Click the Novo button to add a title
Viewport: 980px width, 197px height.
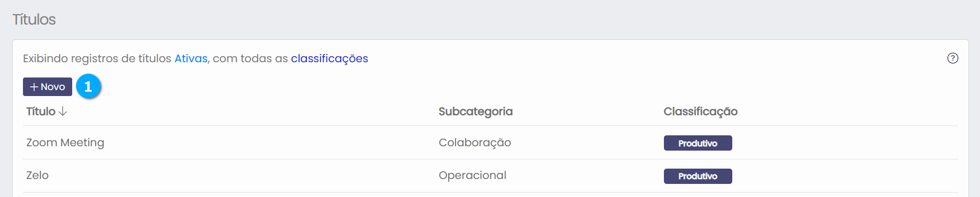pos(48,87)
